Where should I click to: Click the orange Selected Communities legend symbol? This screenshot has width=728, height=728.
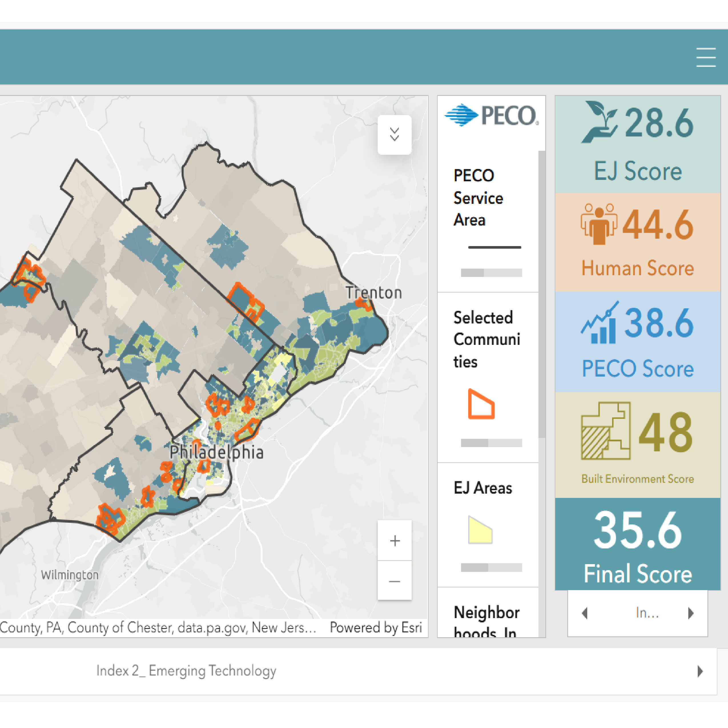pyautogui.click(x=481, y=404)
